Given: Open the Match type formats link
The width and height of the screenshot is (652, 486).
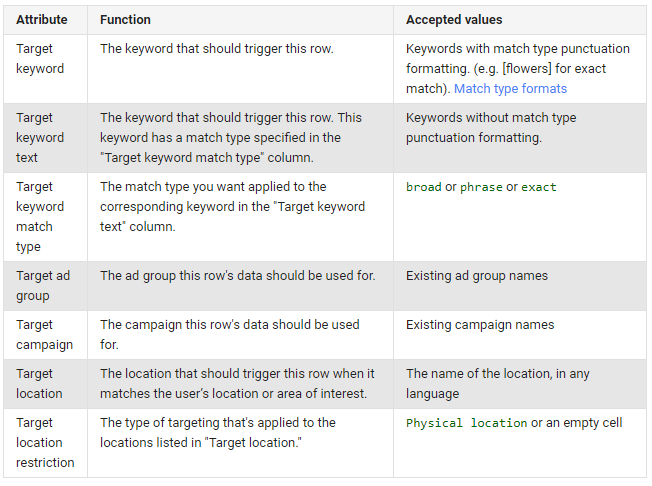Looking at the screenshot, I should point(510,89).
